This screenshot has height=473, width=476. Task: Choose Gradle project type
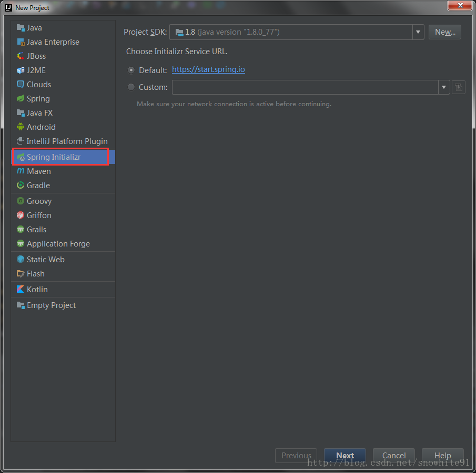click(x=63, y=186)
